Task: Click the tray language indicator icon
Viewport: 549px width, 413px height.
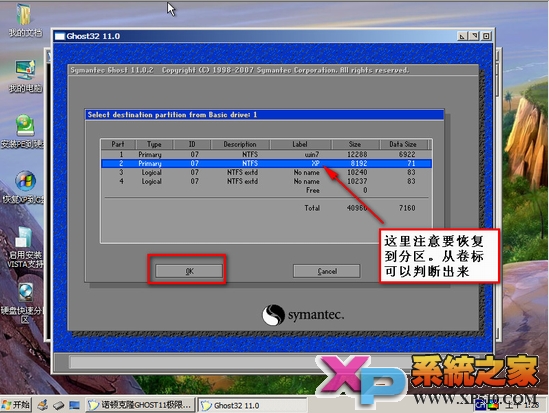Action: (x=480, y=405)
